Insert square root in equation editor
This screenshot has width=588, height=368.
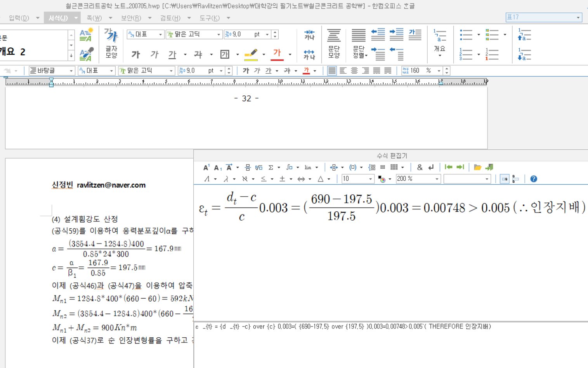tap(259, 167)
